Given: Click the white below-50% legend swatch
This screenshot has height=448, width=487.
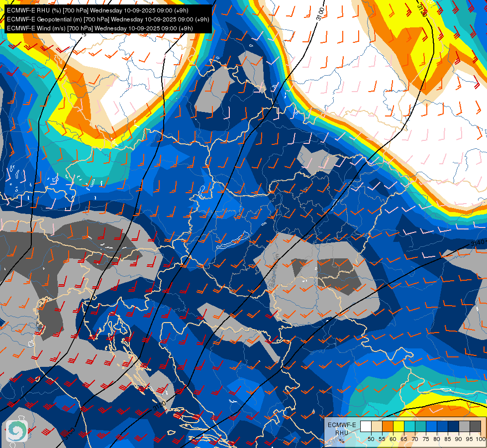Looking at the screenshot, I should [366, 426].
